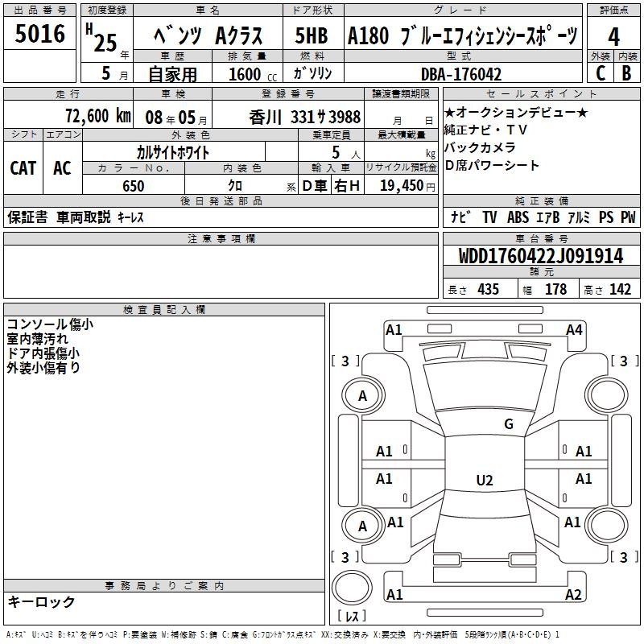Click the seating capacity 5 人
The width and height of the screenshot is (644, 644).
tap(346, 153)
